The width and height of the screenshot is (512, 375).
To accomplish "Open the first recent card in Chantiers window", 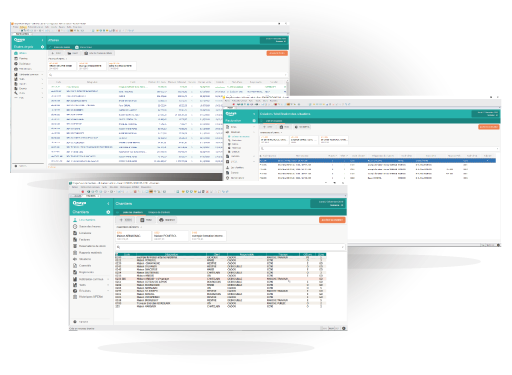I will (x=133, y=236).
